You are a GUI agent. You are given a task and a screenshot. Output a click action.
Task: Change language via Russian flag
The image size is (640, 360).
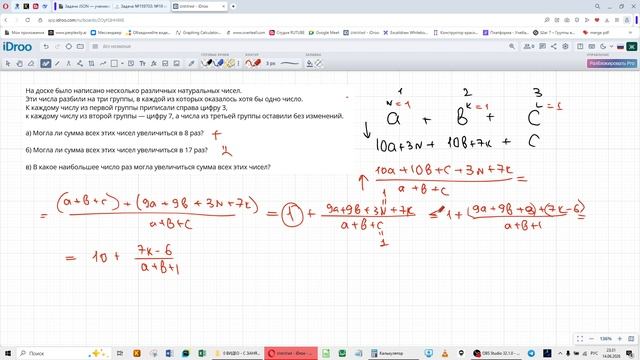tap(620, 47)
